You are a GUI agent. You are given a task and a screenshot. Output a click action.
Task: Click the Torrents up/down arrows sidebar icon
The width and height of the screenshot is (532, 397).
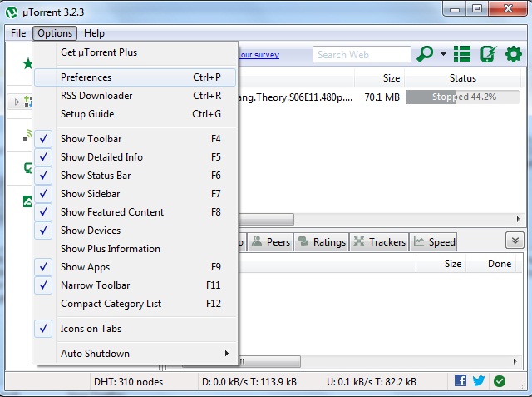pos(27,102)
